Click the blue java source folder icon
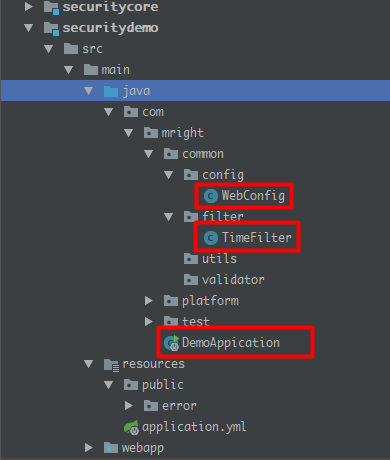Viewport: 390px width, 460px height. pos(111,91)
